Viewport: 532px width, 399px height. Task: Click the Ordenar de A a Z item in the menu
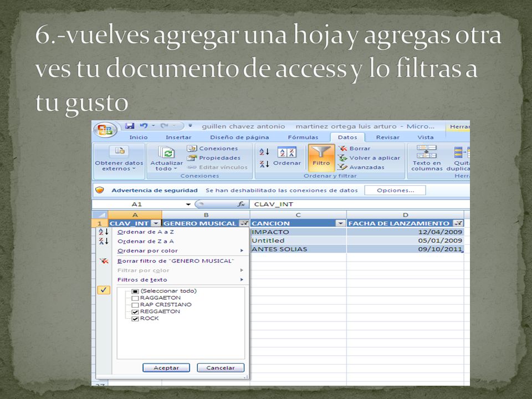tap(145, 232)
